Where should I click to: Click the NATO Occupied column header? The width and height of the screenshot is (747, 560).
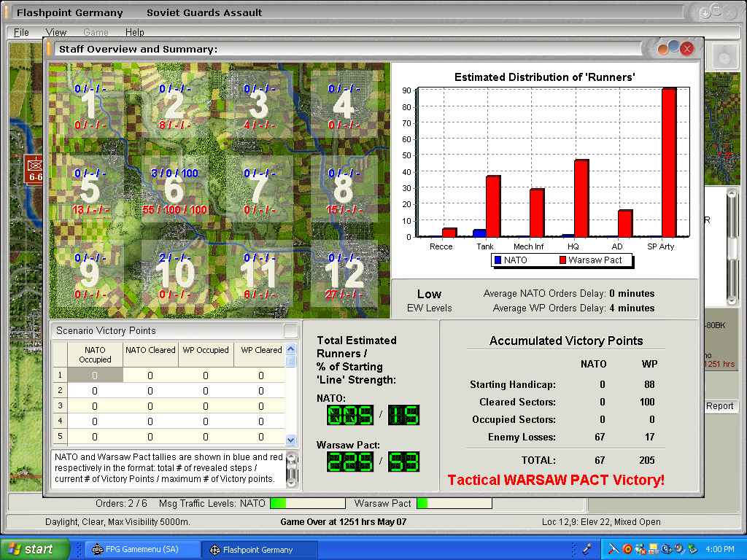(95, 355)
